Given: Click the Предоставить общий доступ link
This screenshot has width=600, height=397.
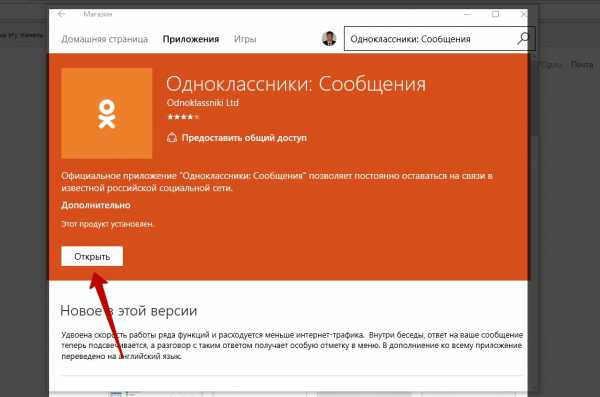Looking at the screenshot, I should pyautogui.click(x=244, y=138).
